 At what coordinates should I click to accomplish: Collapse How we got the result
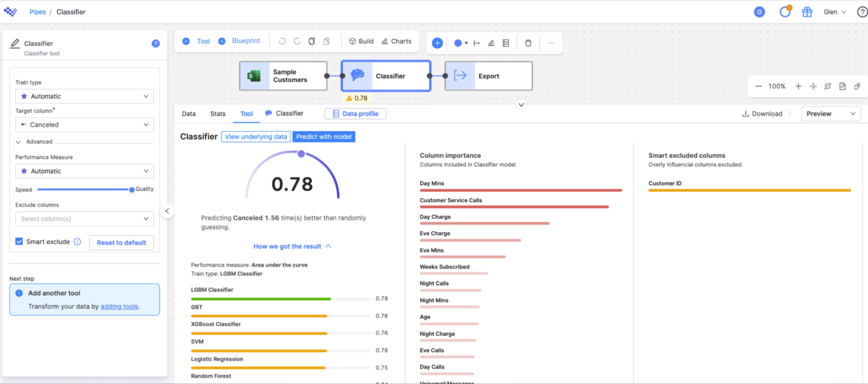292,246
